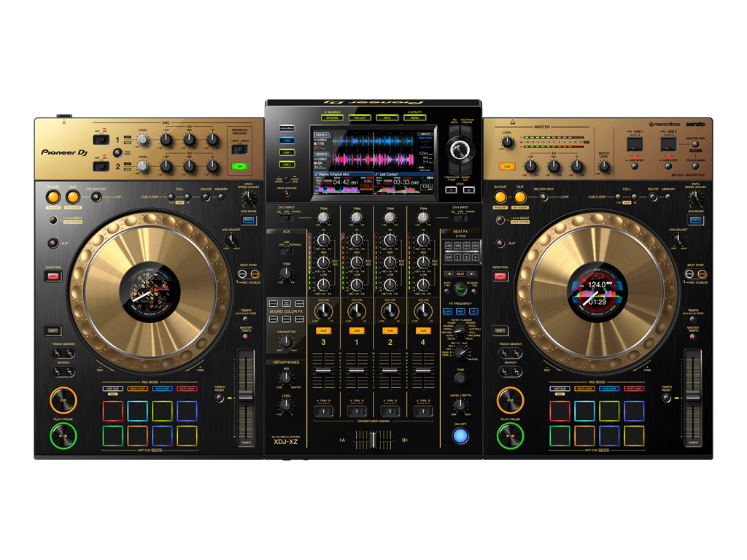Select the rekordbox source button
Screen dimensions: 747x560
287,128
